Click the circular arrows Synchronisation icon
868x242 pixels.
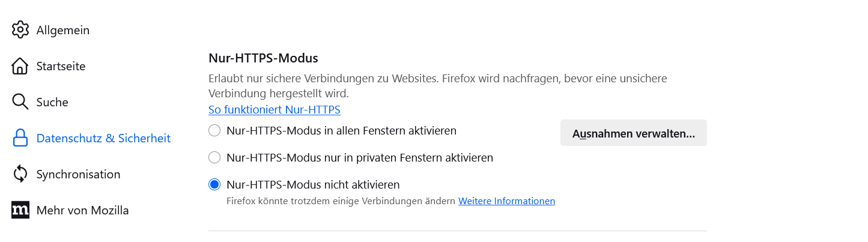tap(20, 174)
